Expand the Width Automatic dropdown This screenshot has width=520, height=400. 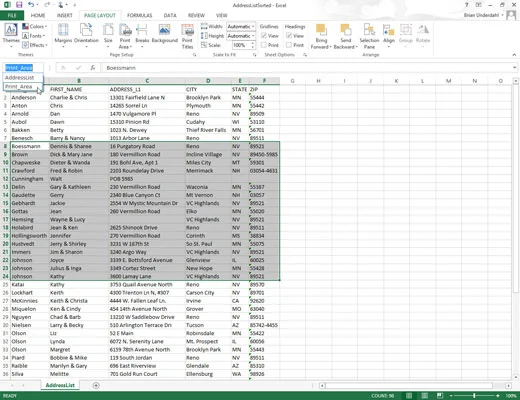(x=241, y=26)
